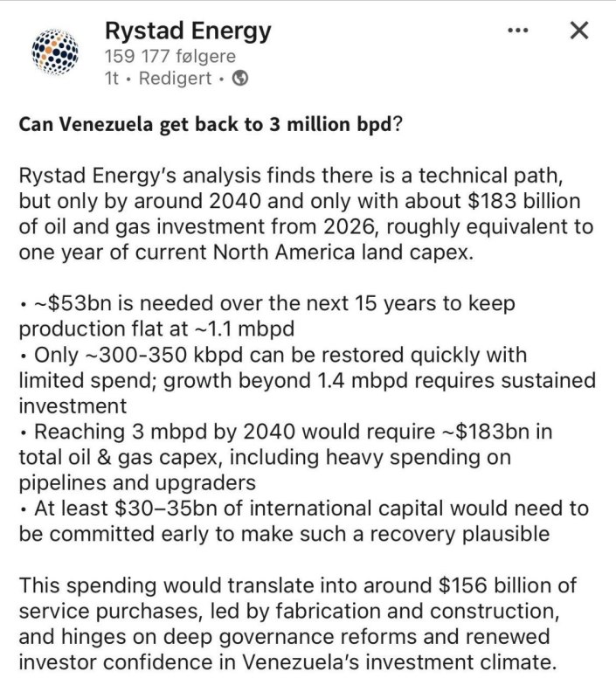
Task: Click the 159 177 følgere follower count
Action: tap(170, 56)
